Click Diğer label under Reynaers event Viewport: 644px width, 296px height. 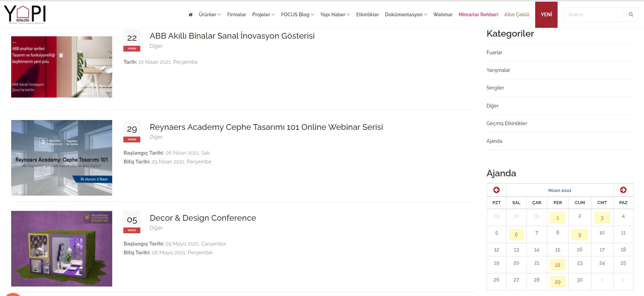(x=156, y=137)
